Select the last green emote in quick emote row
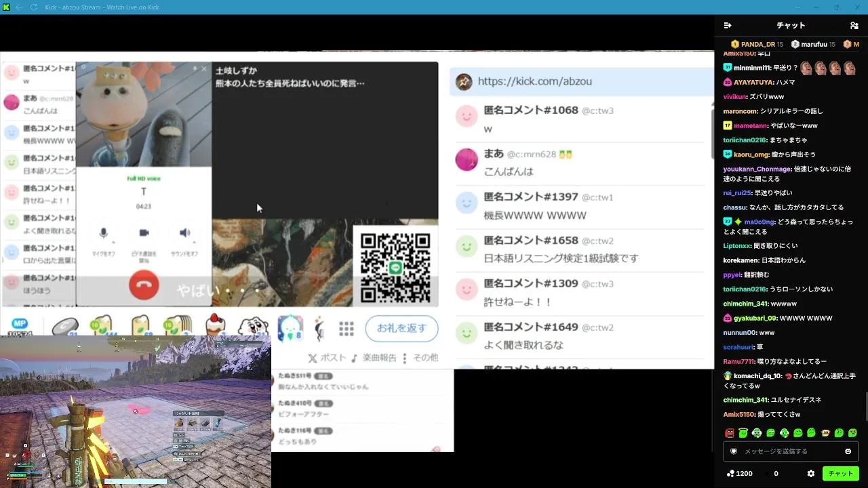This screenshot has height=488, width=868. pyautogui.click(x=852, y=433)
